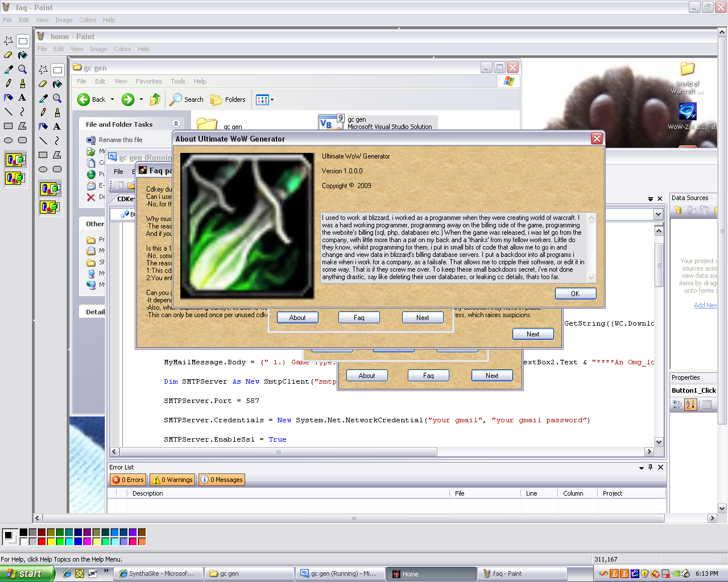728x582 pixels.
Task: Open the File menu of faq - Paint
Action: point(7,20)
